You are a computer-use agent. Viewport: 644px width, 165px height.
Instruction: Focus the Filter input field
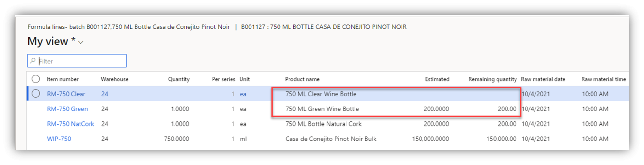point(77,61)
